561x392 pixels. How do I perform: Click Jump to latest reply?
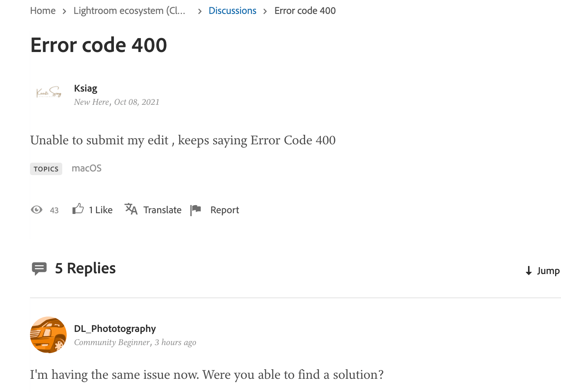pyautogui.click(x=548, y=271)
